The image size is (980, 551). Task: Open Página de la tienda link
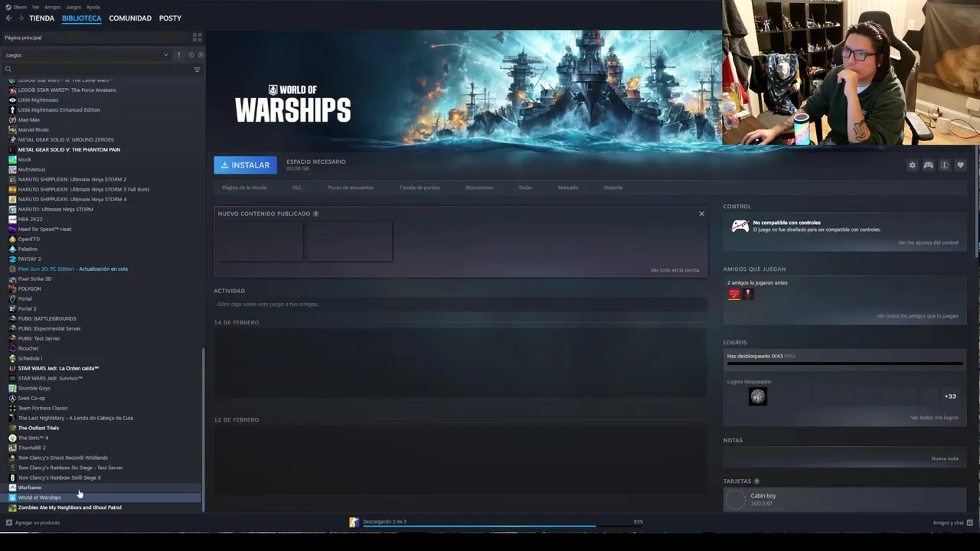point(244,187)
